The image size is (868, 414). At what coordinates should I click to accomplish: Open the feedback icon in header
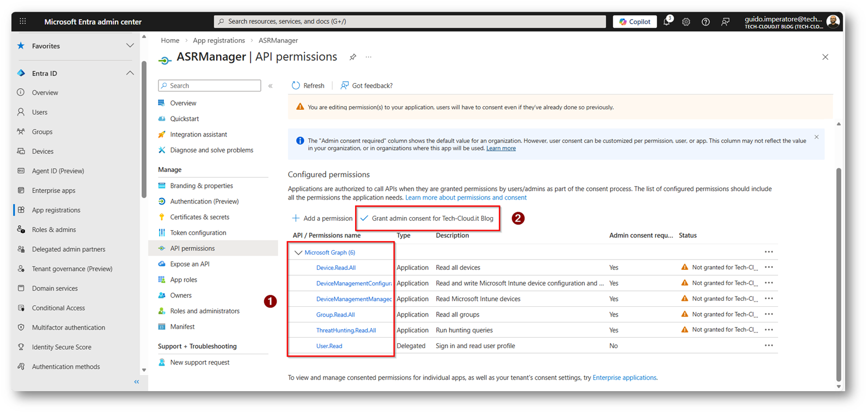(x=725, y=22)
